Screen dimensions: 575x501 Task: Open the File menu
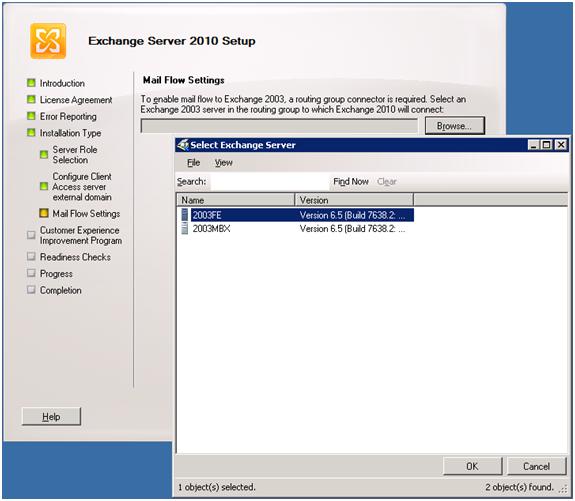[x=194, y=162]
